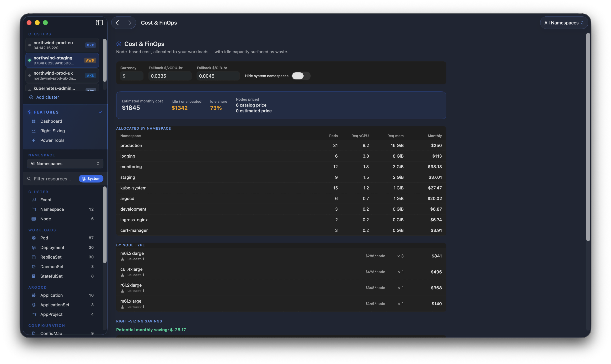Toggle the System filter pill

91,179
